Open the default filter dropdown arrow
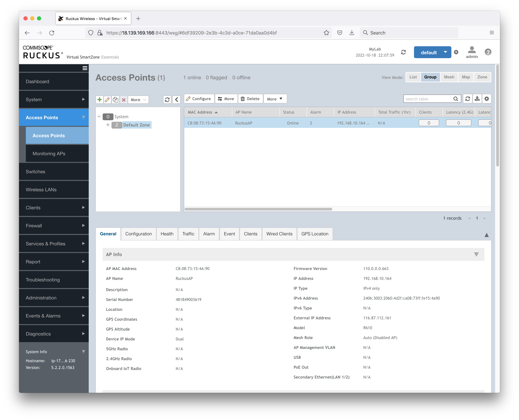The image size is (519, 420). coord(445,52)
